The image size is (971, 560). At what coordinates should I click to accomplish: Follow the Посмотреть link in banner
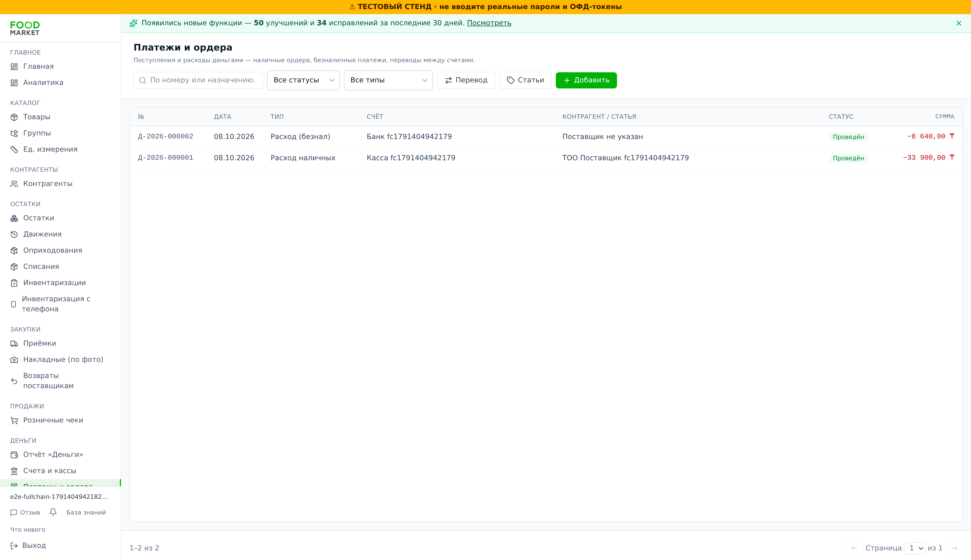[x=489, y=23]
